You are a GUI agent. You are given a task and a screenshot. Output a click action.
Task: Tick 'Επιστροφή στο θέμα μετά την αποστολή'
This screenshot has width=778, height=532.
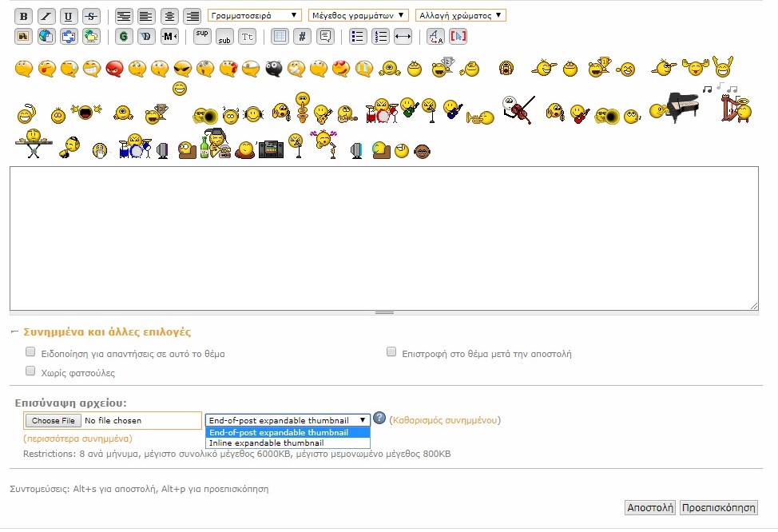391,351
